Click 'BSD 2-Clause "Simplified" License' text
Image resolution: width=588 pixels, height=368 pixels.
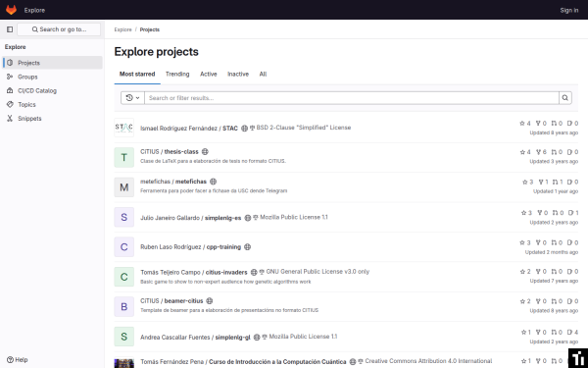tap(304, 128)
